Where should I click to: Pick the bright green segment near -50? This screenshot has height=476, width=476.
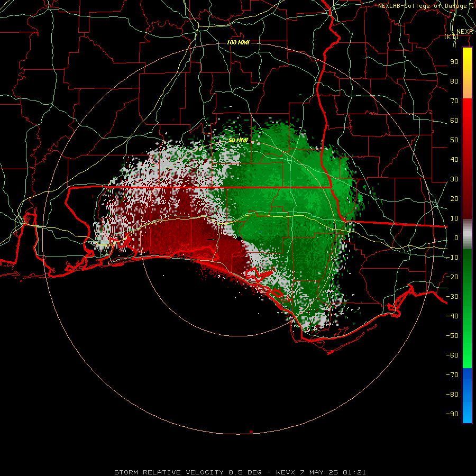pyautogui.click(x=467, y=337)
